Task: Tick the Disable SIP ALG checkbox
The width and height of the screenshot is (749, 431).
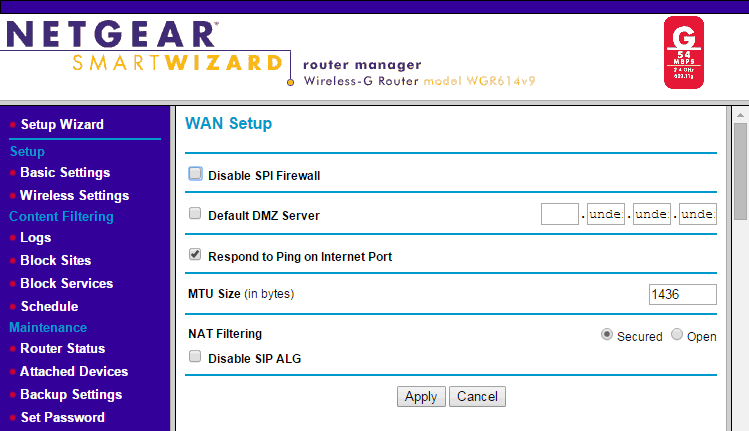Action: pyautogui.click(x=196, y=357)
